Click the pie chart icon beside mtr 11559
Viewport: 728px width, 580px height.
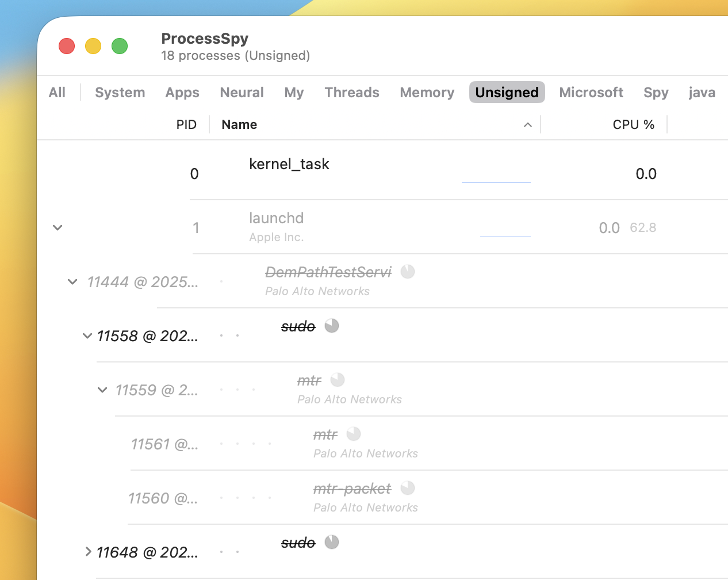(338, 379)
